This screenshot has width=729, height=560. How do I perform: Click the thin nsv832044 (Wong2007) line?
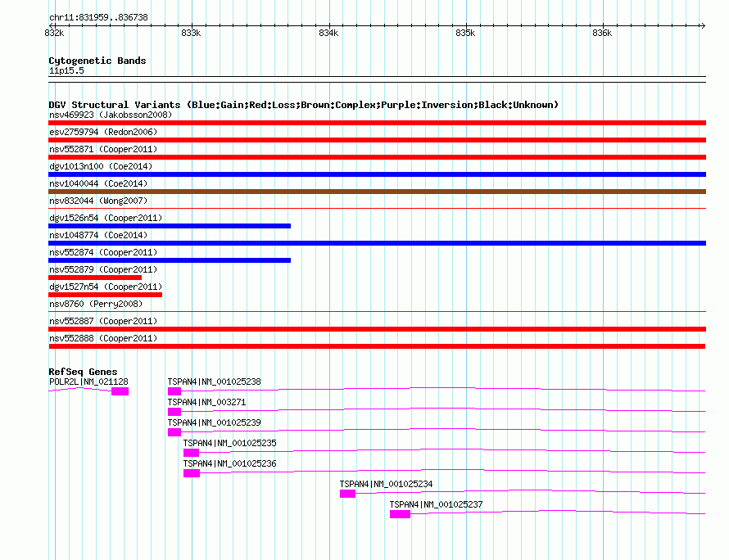[x=377, y=208]
